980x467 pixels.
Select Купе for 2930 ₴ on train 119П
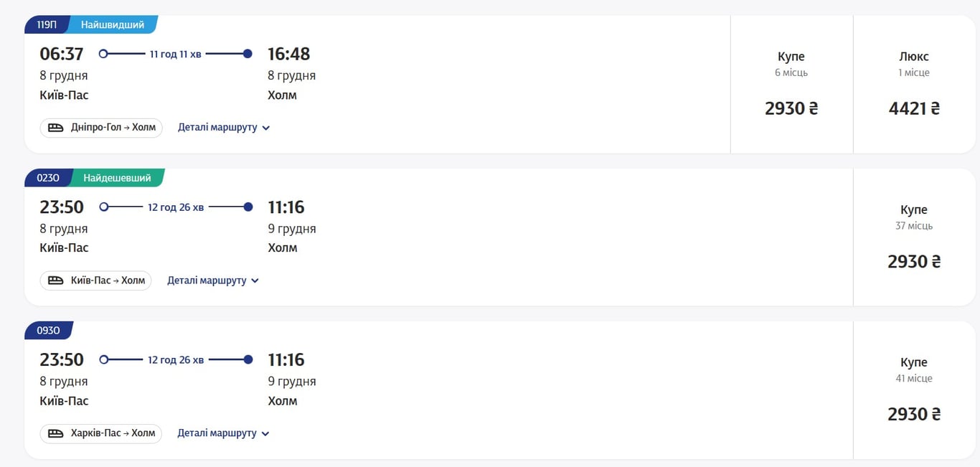pos(791,85)
